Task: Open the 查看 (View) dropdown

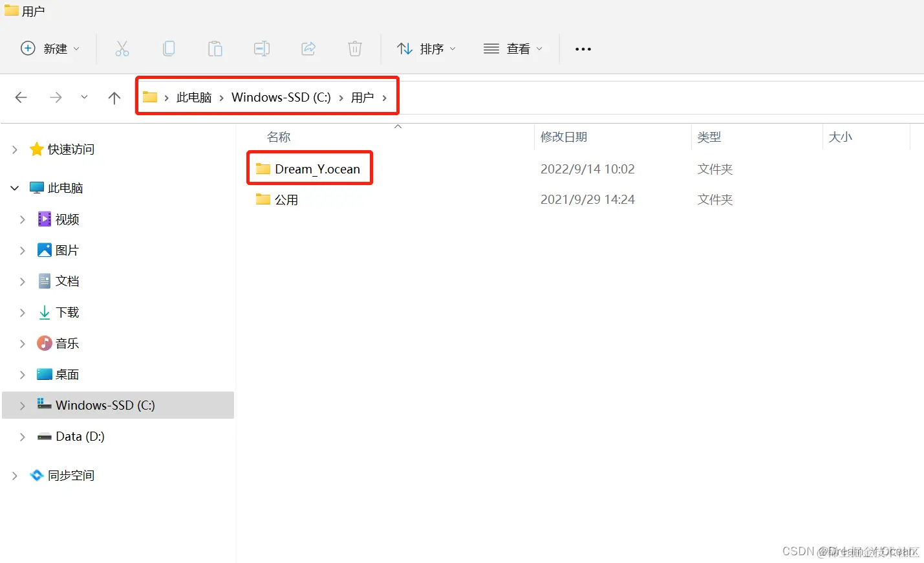Action: 513,49
